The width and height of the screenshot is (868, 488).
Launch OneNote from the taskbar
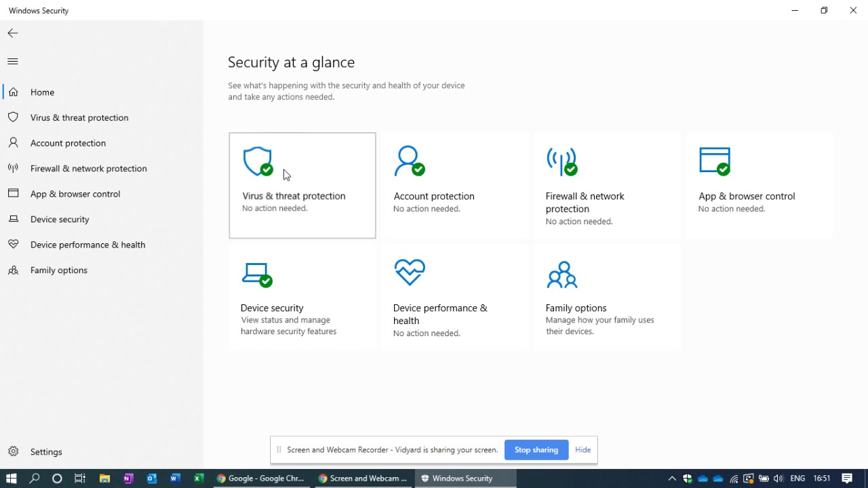tap(128, 479)
